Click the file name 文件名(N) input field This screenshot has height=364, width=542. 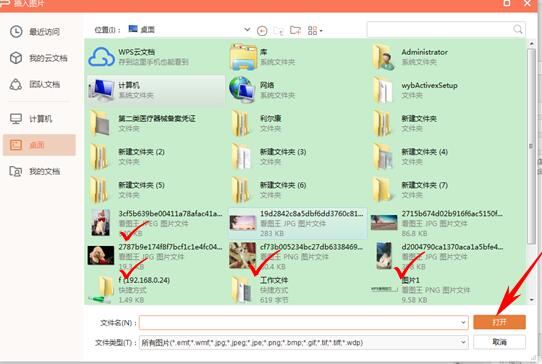click(x=303, y=323)
